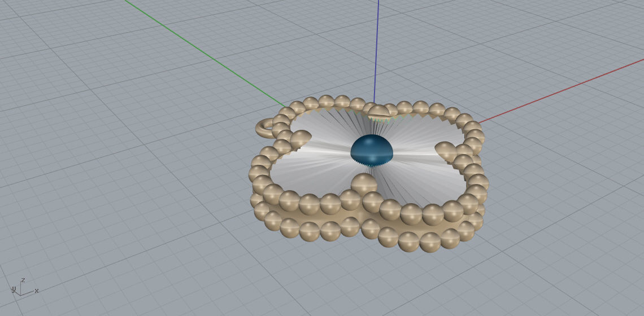Pick the red X axis line
The width and height of the screenshot is (644, 316).
561,90
